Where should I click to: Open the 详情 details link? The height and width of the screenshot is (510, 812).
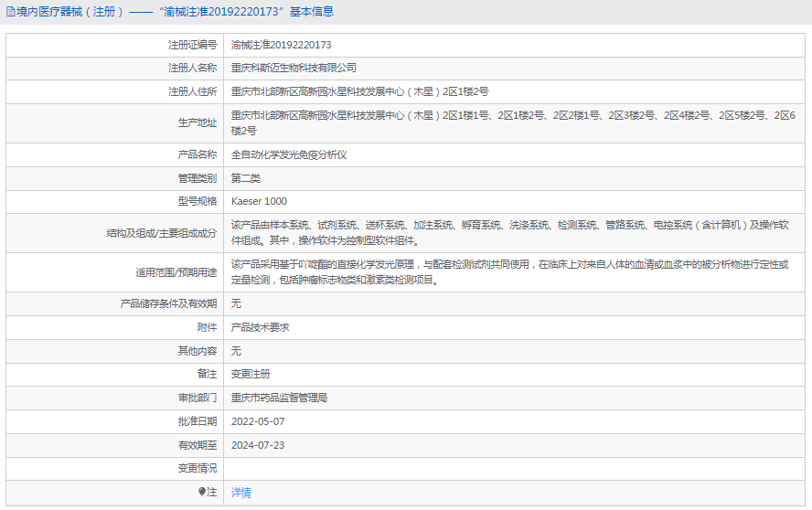240,493
